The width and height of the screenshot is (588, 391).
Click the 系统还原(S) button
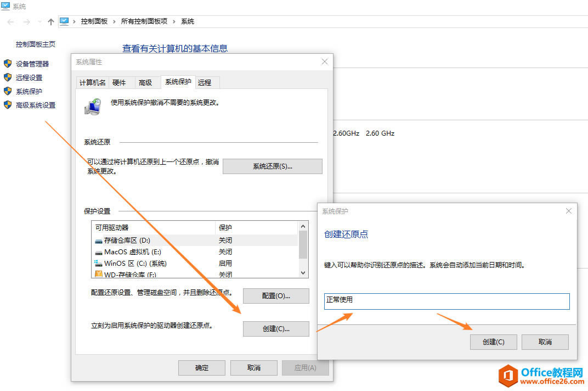pyautogui.click(x=272, y=166)
